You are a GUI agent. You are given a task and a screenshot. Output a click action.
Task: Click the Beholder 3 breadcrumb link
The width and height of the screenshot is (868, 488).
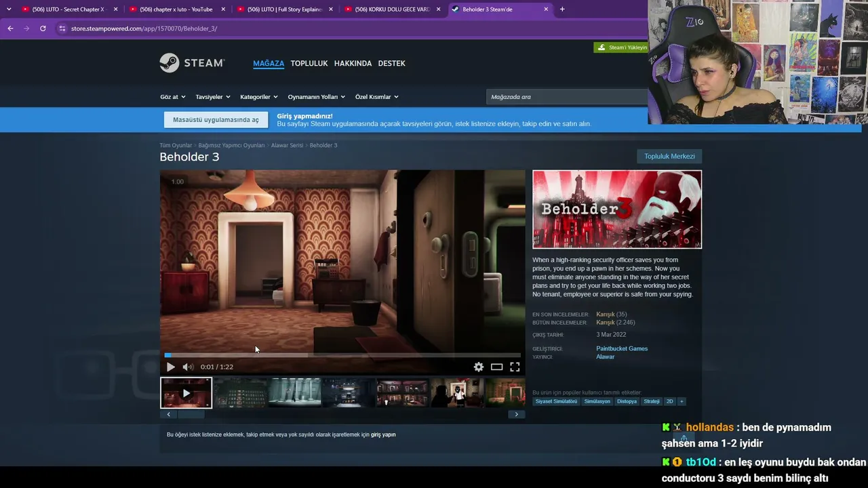323,145
